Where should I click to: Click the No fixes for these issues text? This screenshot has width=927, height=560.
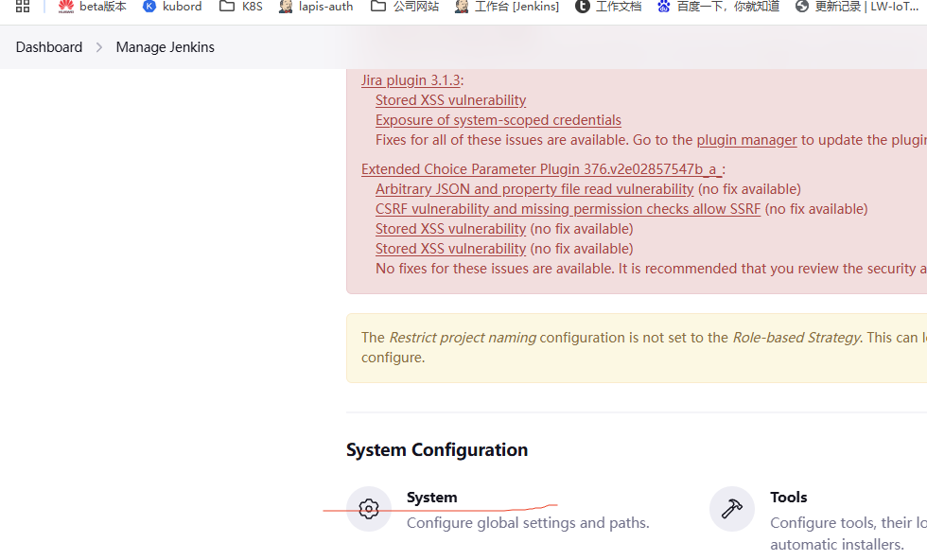pos(651,269)
